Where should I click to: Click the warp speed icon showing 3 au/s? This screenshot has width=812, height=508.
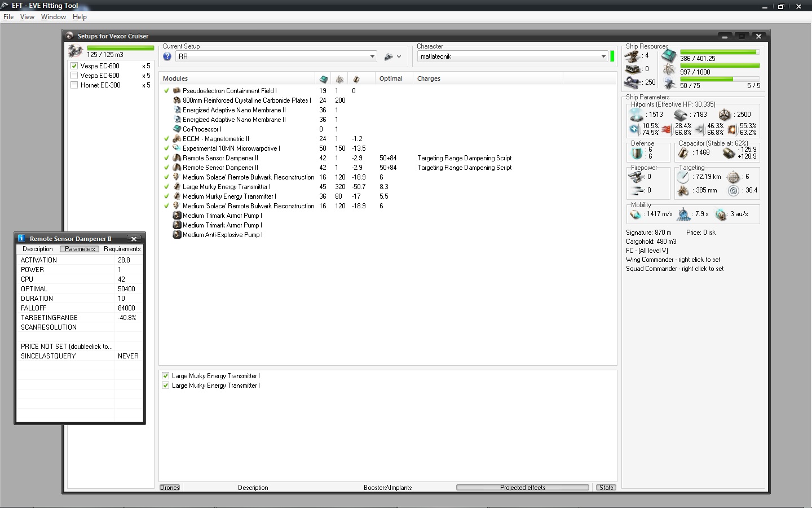pos(721,214)
